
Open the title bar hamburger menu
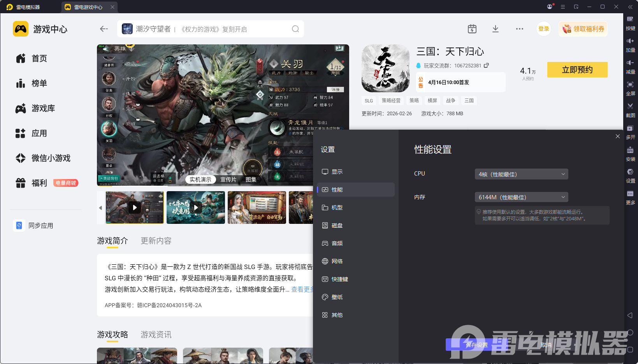click(563, 7)
